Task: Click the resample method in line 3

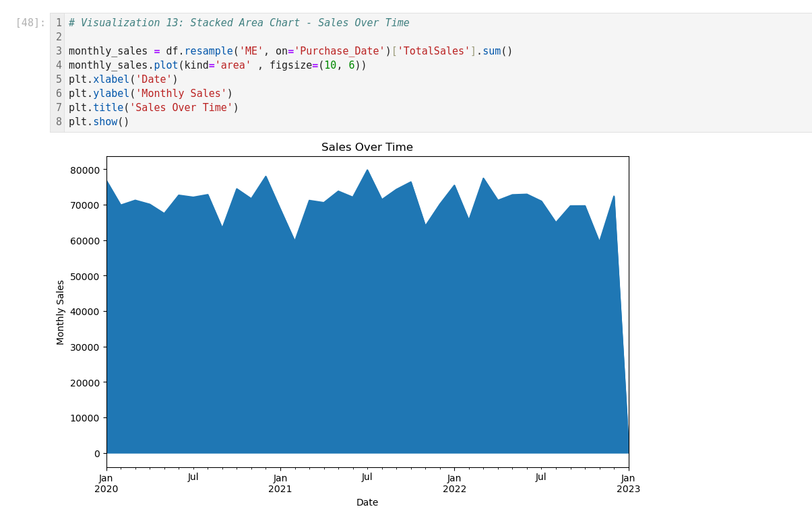Action: [208, 51]
